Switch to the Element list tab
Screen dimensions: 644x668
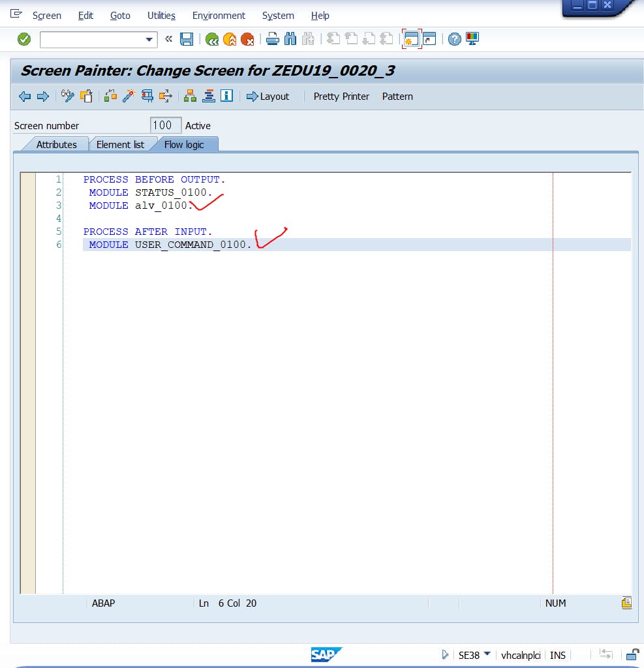pos(120,145)
